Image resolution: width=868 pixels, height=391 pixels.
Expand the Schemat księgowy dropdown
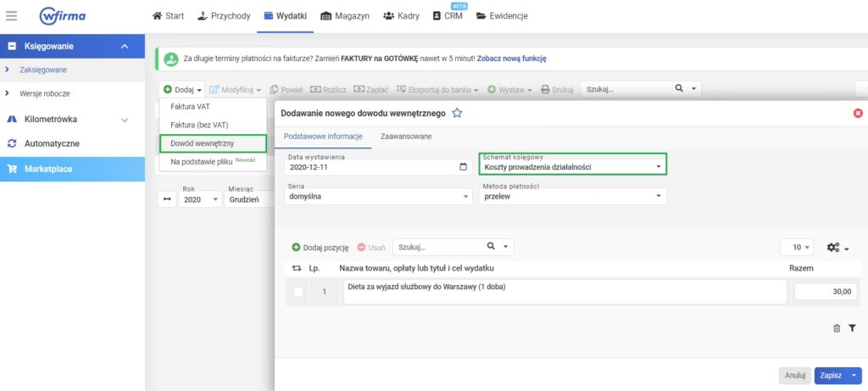click(x=573, y=167)
